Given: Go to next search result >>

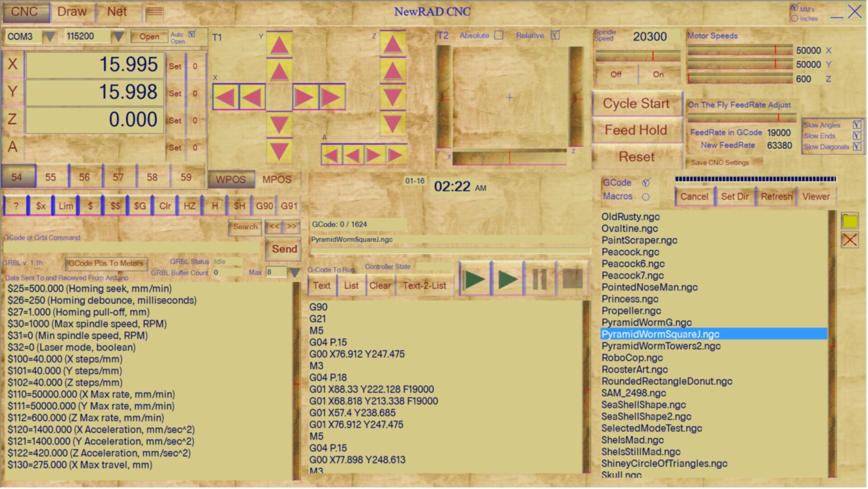Looking at the screenshot, I should click(x=292, y=226).
